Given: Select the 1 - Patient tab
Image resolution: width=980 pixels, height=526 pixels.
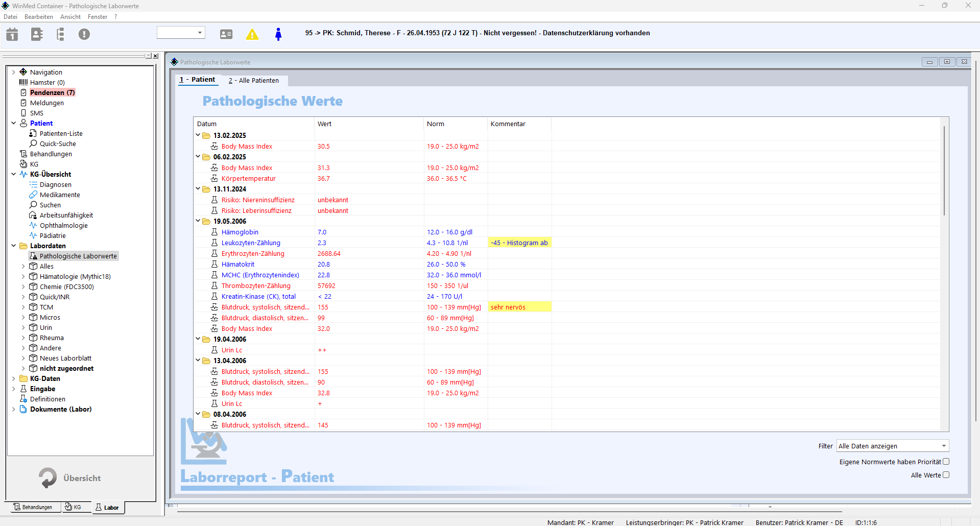Looking at the screenshot, I should 197,80.
